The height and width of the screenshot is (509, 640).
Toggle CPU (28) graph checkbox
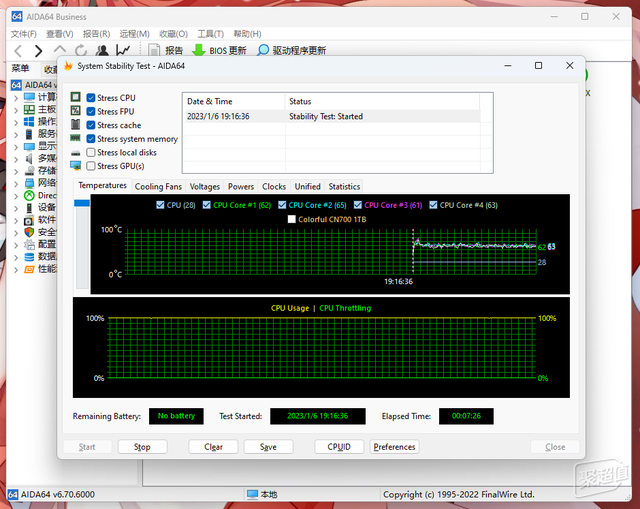point(160,204)
